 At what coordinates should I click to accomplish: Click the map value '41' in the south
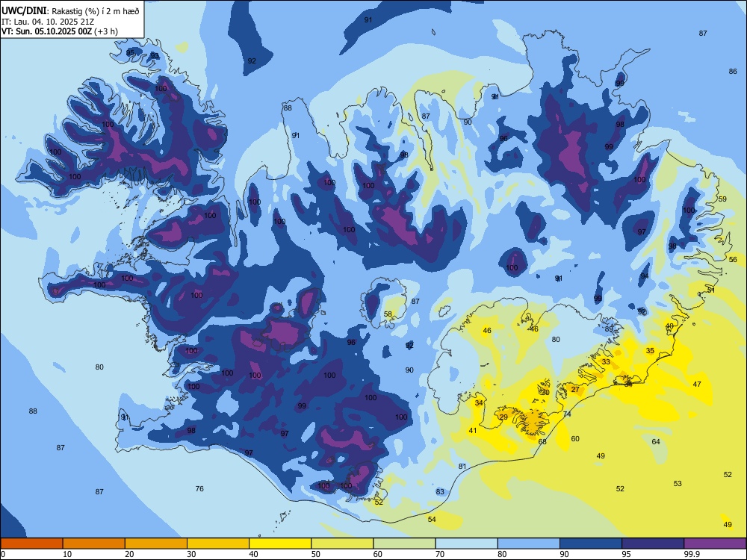[473, 431]
